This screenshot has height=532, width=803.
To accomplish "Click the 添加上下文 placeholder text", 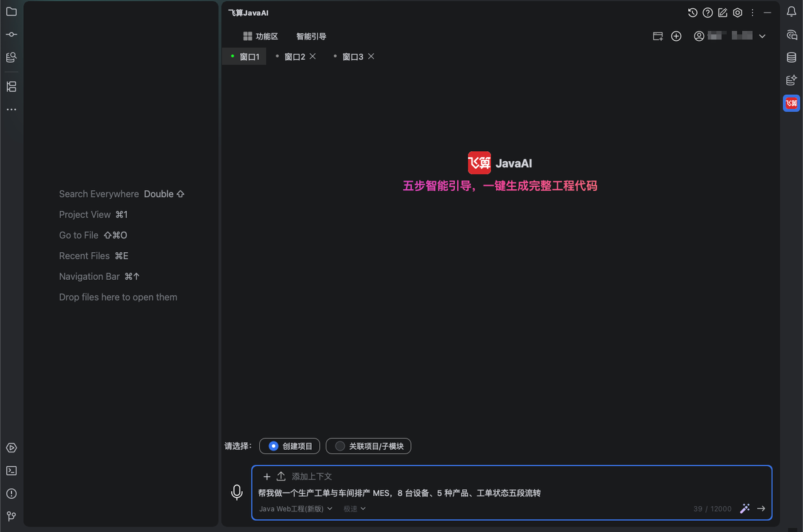I will [x=312, y=477].
